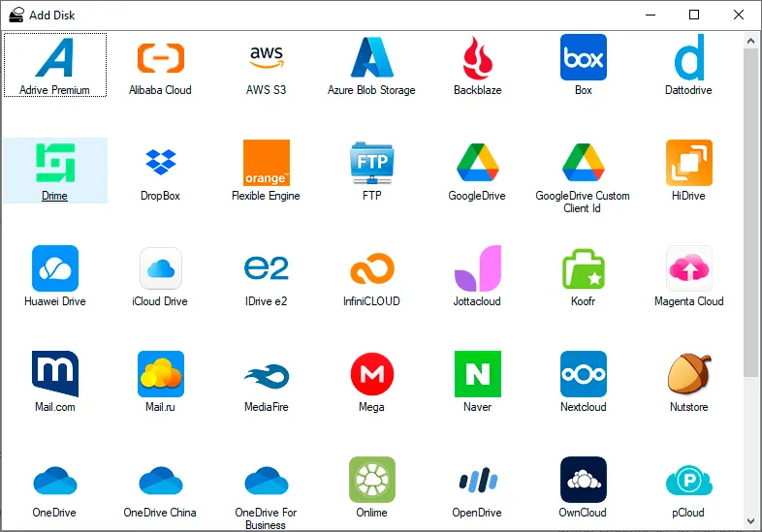The image size is (762, 532).
Task: Choose the Box cloud icon
Action: coord(584,57)
